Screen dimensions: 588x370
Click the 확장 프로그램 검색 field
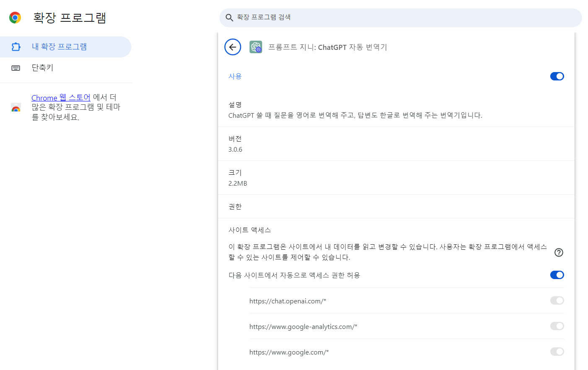[401, 18]
